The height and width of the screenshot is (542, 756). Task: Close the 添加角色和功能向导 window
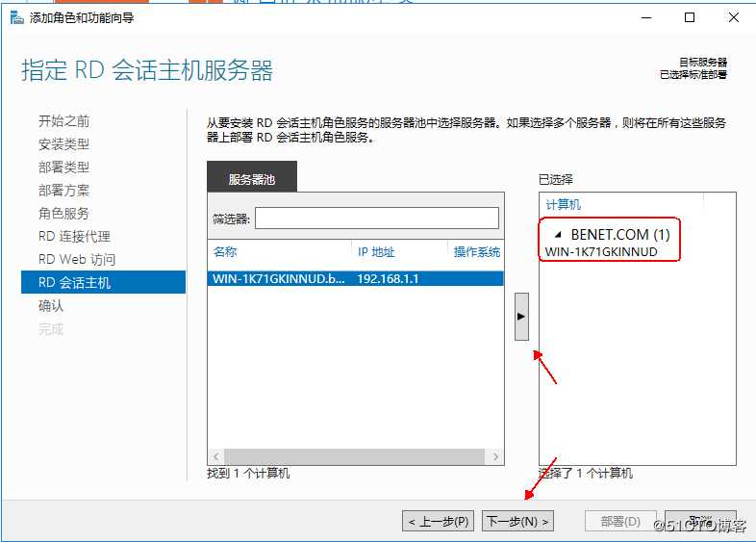coord(734,18)
